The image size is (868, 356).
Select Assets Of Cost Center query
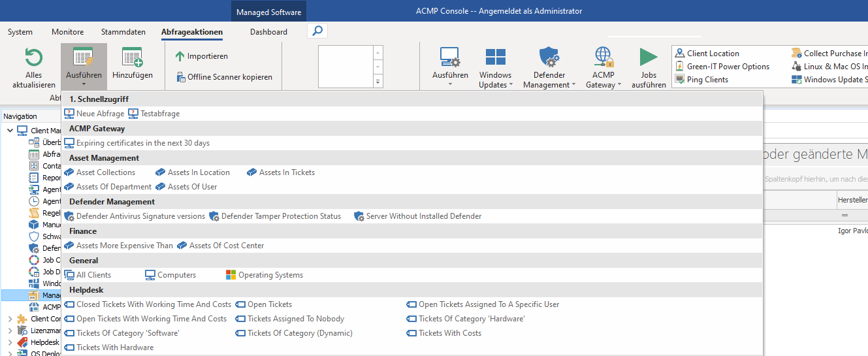click(x=221, y=246)
